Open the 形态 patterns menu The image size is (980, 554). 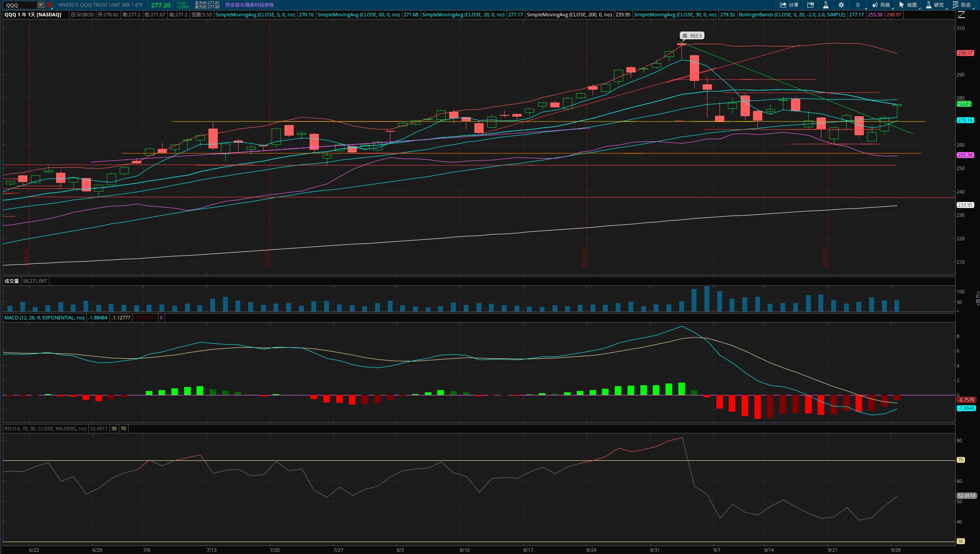click(x=962, y=5)
